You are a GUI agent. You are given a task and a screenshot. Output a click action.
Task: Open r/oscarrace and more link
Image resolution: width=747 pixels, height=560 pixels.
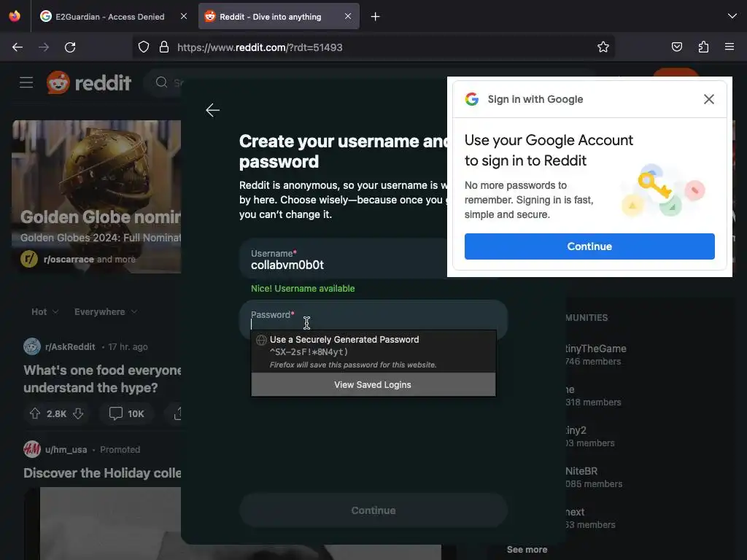point(90,260)
